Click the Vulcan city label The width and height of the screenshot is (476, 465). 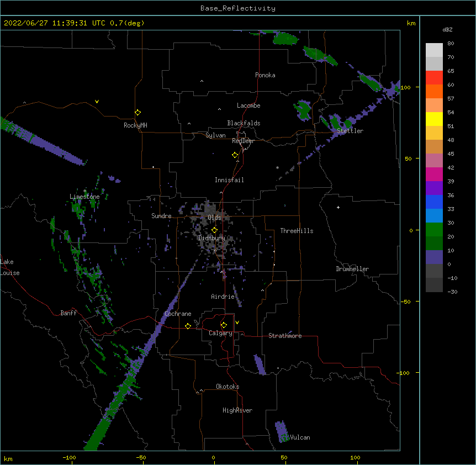pos(300,437)
